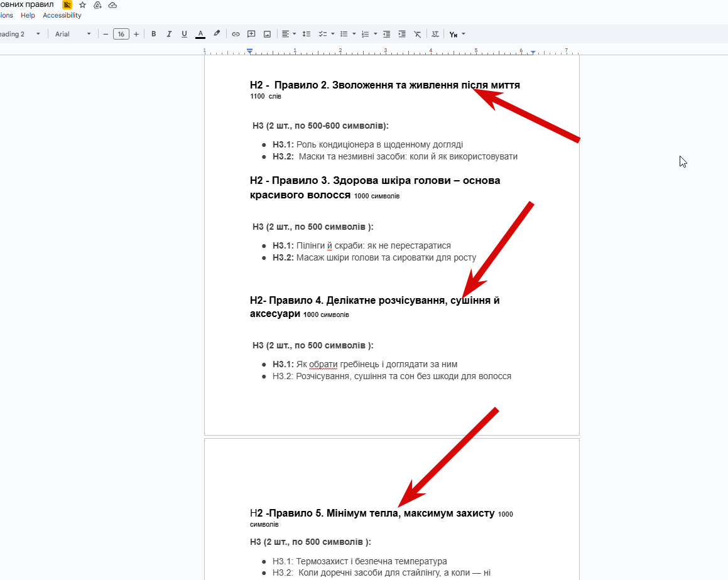Add a comment with the comment icon
This screenshot has height=580, width=728.
(x=251, y=34)
